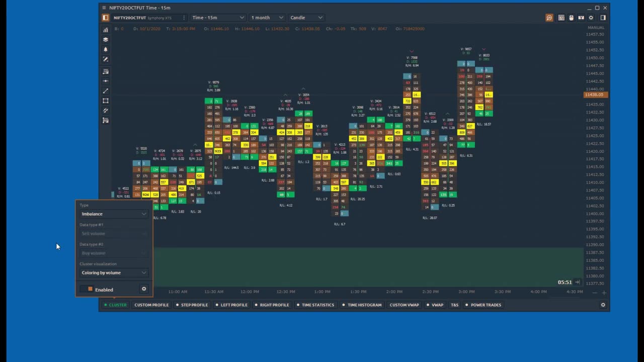This screenshot has height=362, width=644.
Task: Toggle the POWER TRADES indicator
Action: (483, 305)
